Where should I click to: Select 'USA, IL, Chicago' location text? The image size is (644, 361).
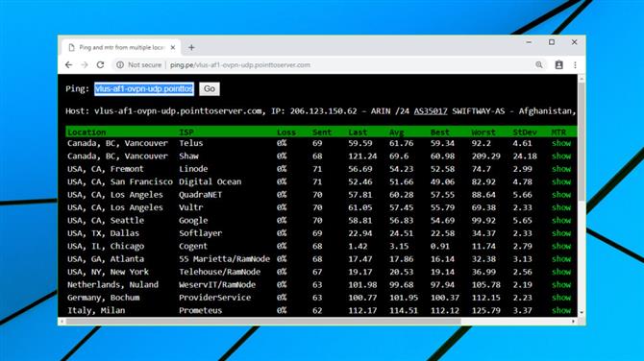[x=106, y=246]
